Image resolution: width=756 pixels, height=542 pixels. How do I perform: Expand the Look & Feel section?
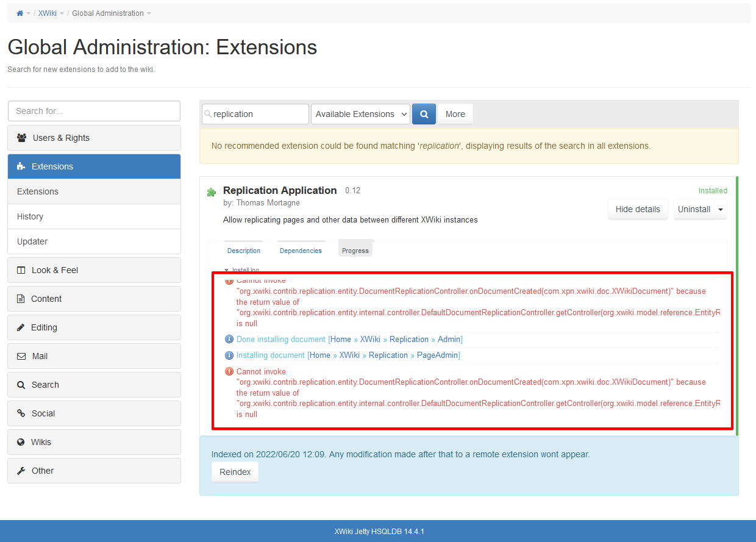[x=94, y=270]
